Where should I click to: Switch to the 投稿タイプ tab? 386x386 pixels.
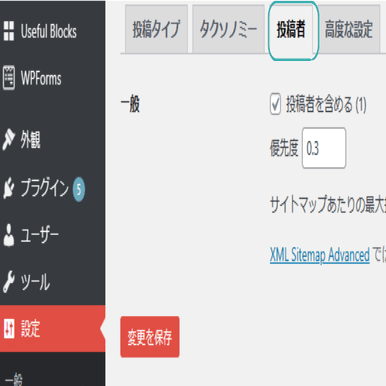(156, 29)
